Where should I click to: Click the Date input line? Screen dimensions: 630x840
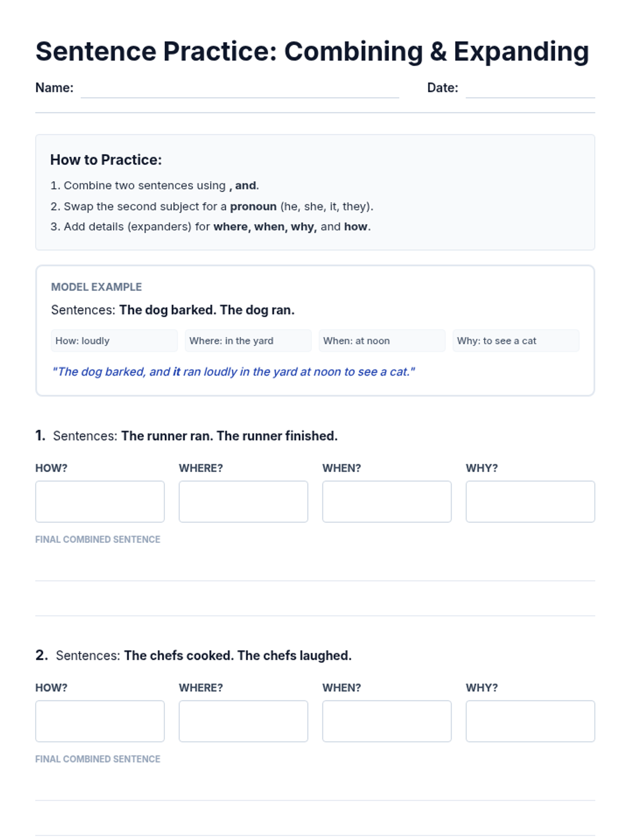pyautogui.click(x=530, y=89)
